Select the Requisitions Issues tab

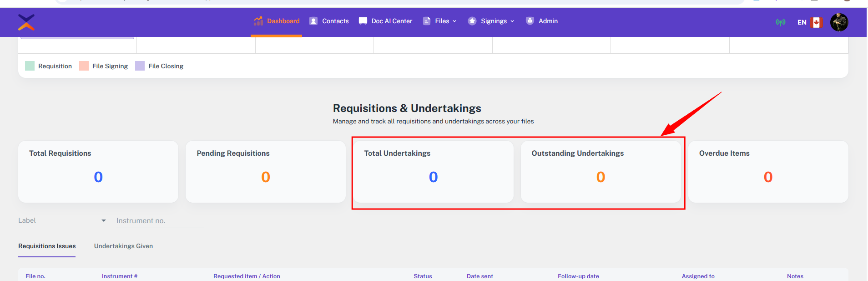coord(47,246)
